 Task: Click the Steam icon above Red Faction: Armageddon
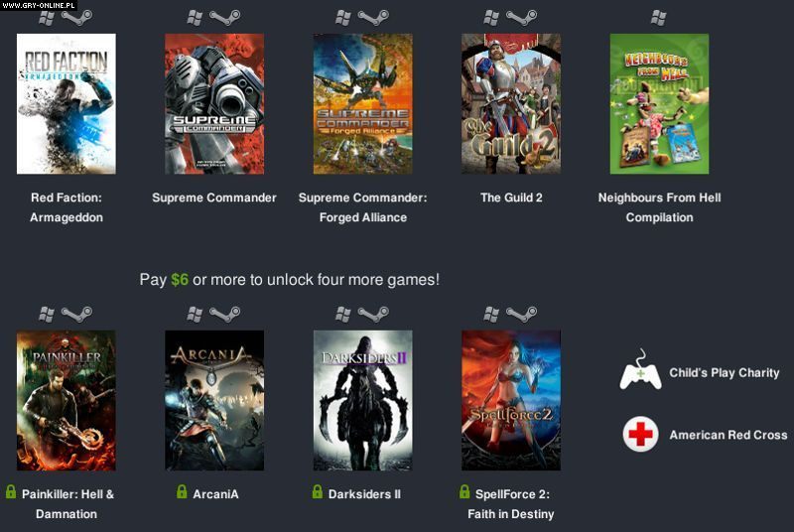click(76, 18)
